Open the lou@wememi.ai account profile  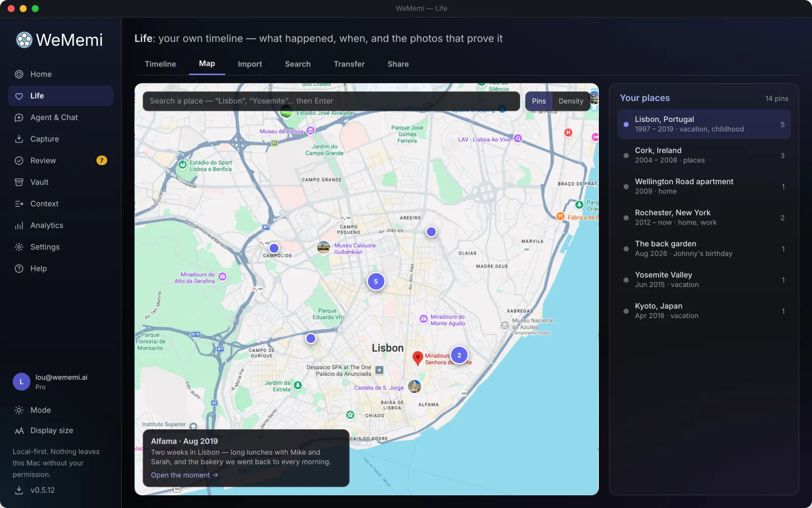(x=60, y=382)
